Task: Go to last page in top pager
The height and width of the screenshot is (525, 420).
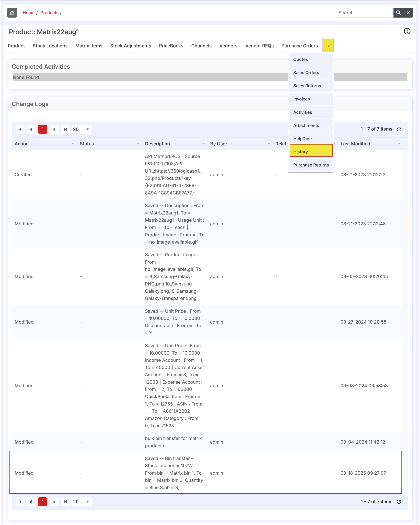Action: pyautogui.click(x=65, y=129)
